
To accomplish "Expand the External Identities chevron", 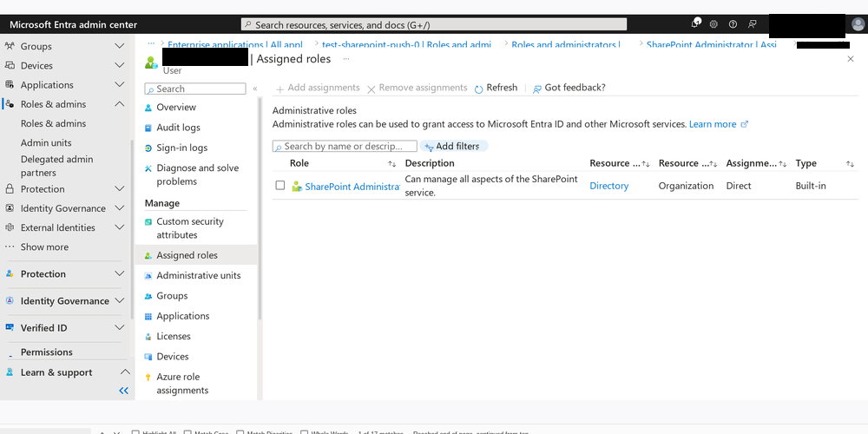I will click(x=119, y=227).
